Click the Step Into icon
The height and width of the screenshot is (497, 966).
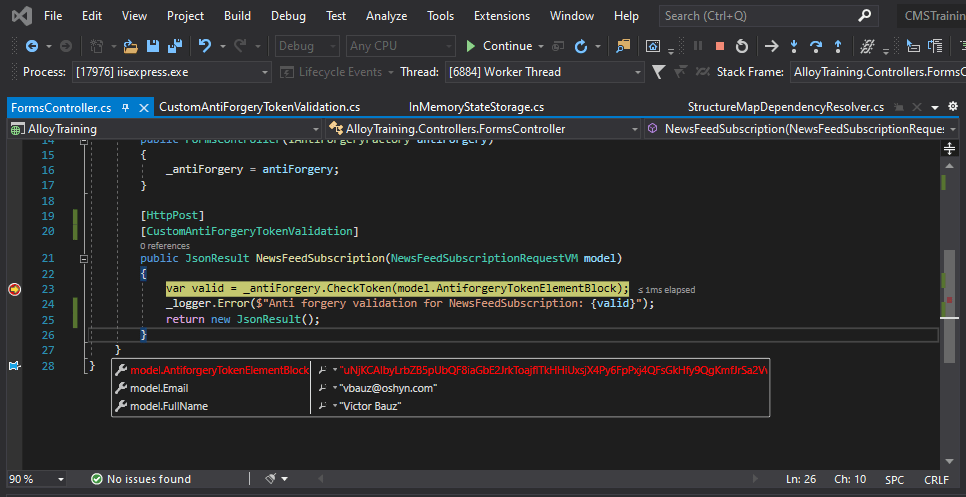pos(794,46)
